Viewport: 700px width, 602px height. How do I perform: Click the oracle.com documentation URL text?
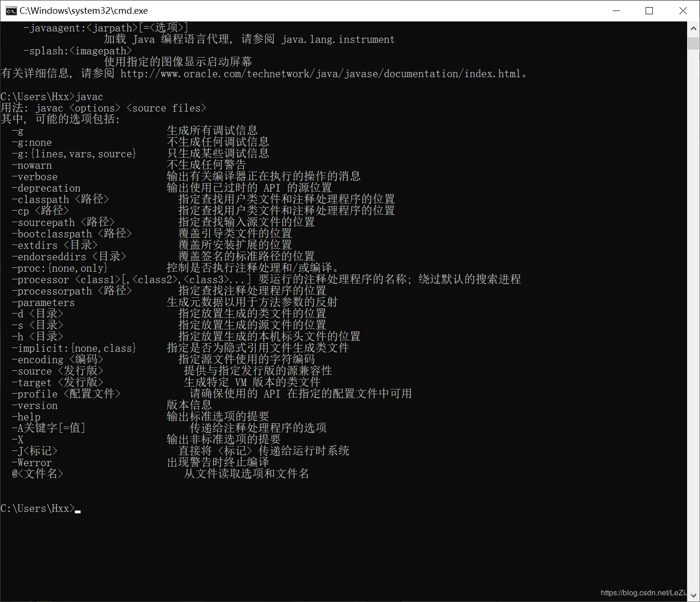point(320,74)
